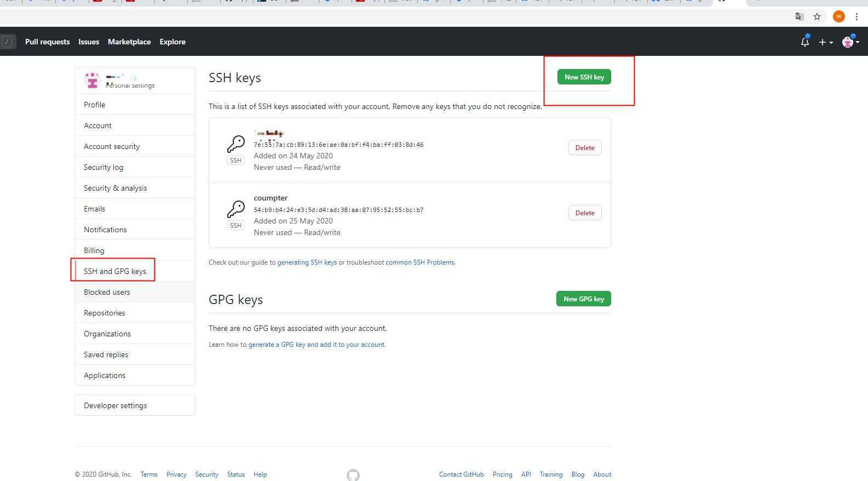Click fingerprint starting 7e:55:7a:cb
Image resolution: width=868 pixels, height=481 pixels.
click(x=338, y=145)
